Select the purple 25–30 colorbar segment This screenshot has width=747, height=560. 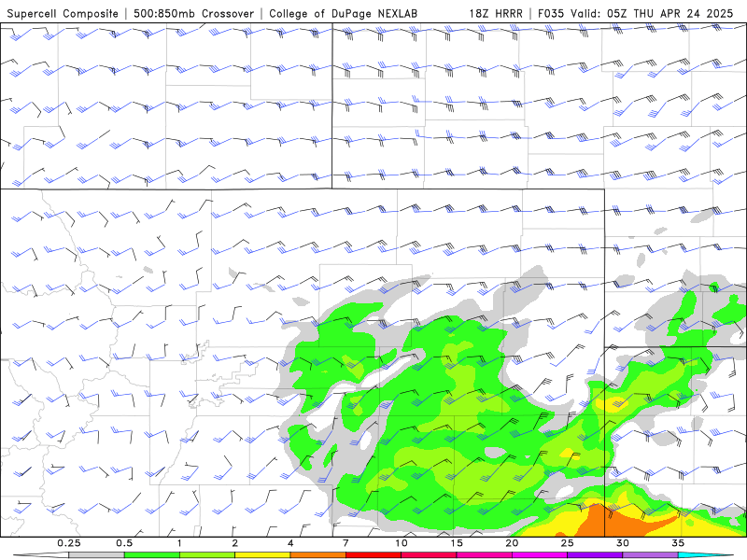pos(595,555)
